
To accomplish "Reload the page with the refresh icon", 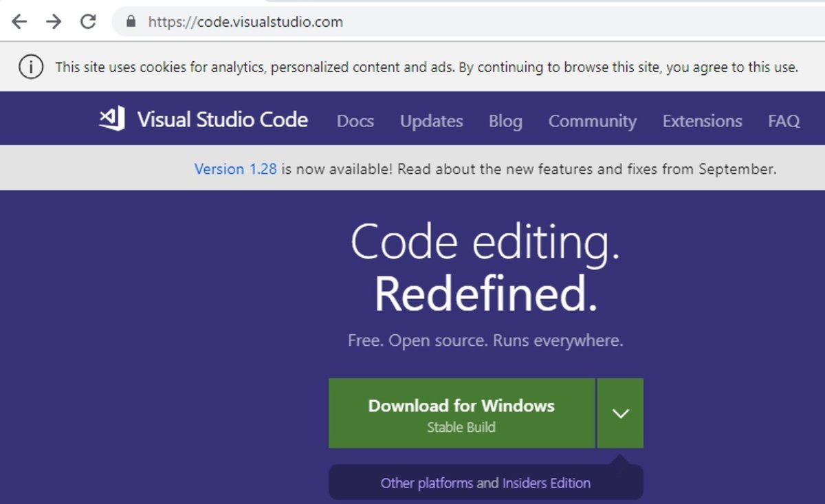I will pos(88,22).
